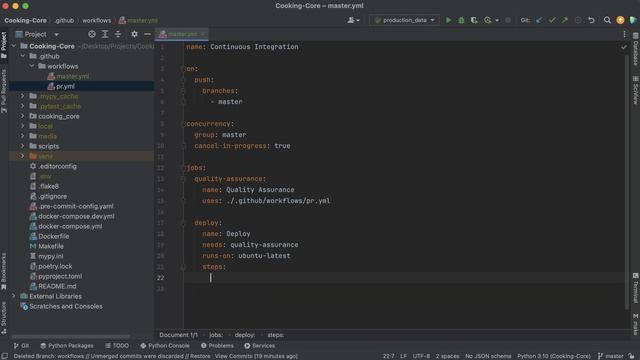
Task: Open the SciView tool window
Action: point(636,90)
